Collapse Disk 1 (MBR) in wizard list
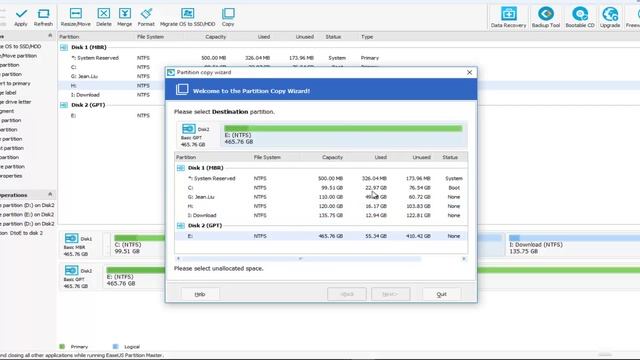 click(180, 168)
